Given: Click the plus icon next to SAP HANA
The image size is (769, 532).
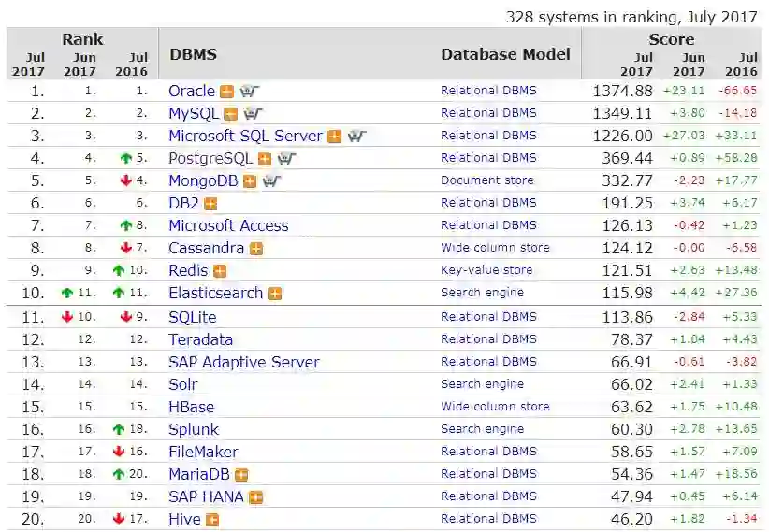Looking at the screenshot, I should click(255, 497).
